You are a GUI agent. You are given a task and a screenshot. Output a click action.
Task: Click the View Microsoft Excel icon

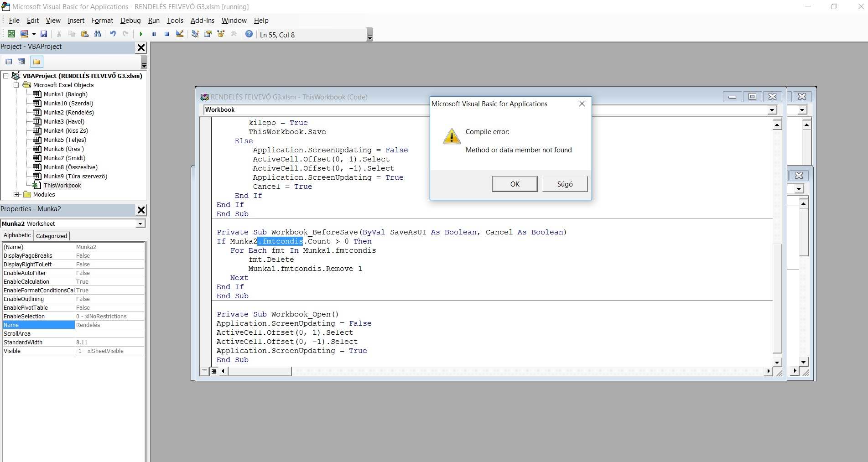11,34
